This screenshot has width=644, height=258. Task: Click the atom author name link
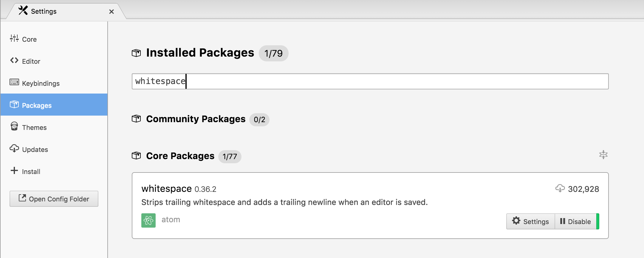click(x=171, y=220)
